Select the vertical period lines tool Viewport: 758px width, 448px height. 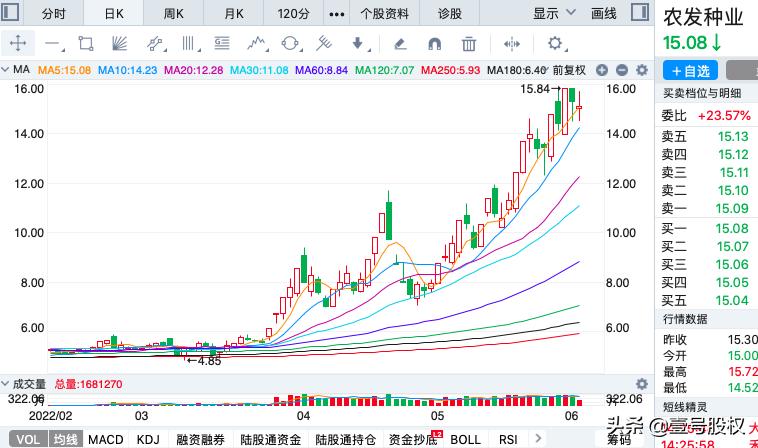click(190, 44)
